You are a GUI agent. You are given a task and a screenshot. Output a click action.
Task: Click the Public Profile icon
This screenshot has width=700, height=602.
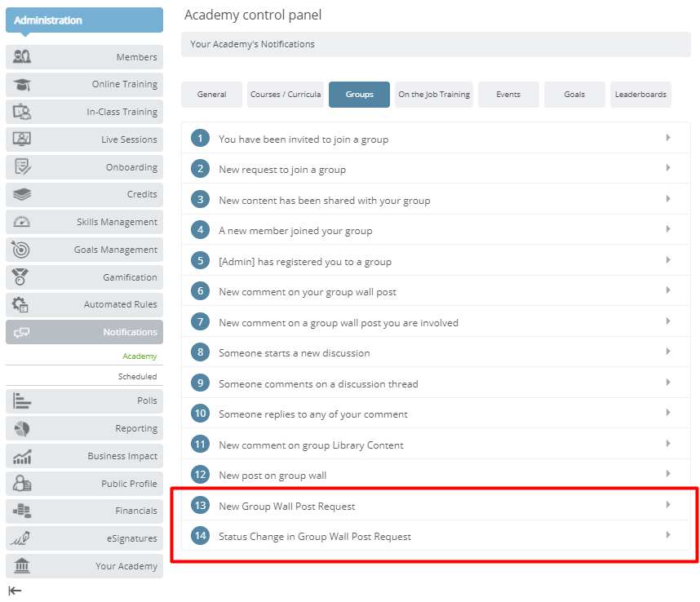pos(22,483)
